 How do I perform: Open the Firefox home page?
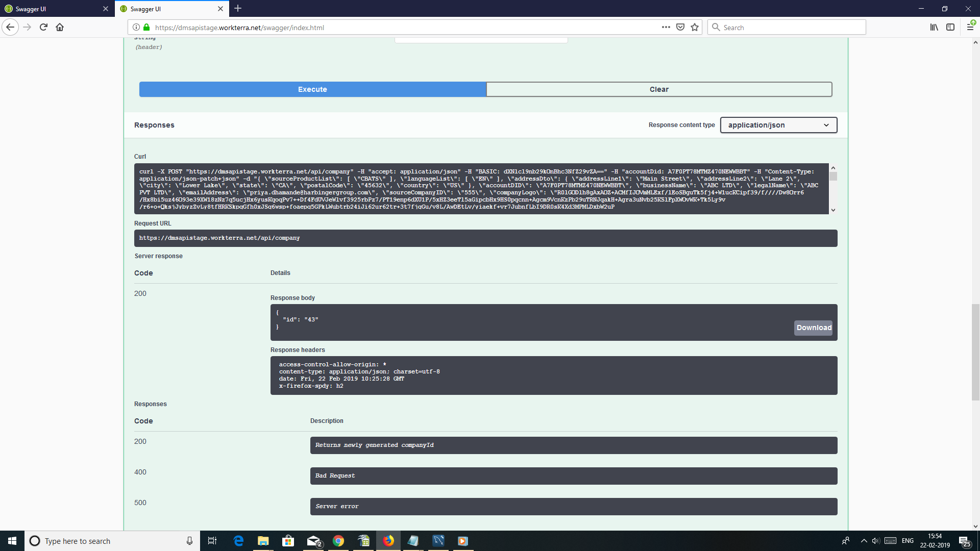pyautogui.click(x=60, y=27)
